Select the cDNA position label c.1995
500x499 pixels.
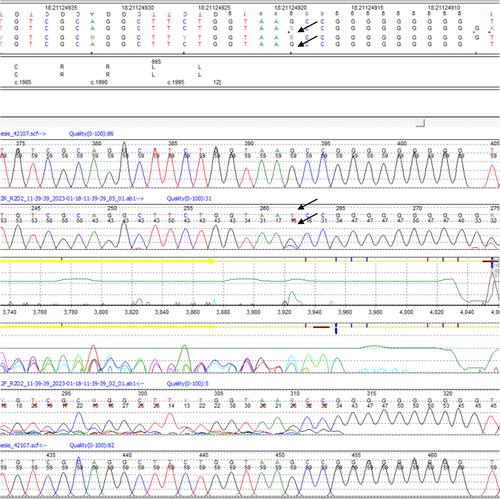pos(176,82)
